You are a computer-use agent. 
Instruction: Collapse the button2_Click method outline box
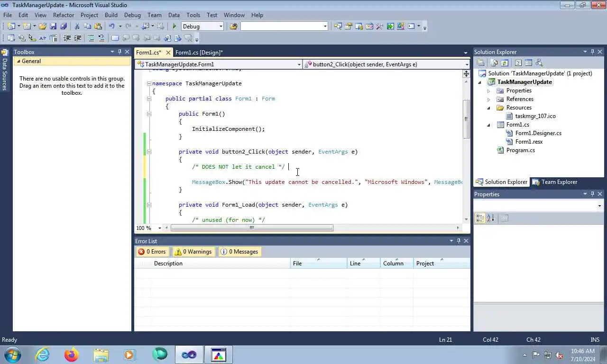pyautogui.click(x=149, y=152)
